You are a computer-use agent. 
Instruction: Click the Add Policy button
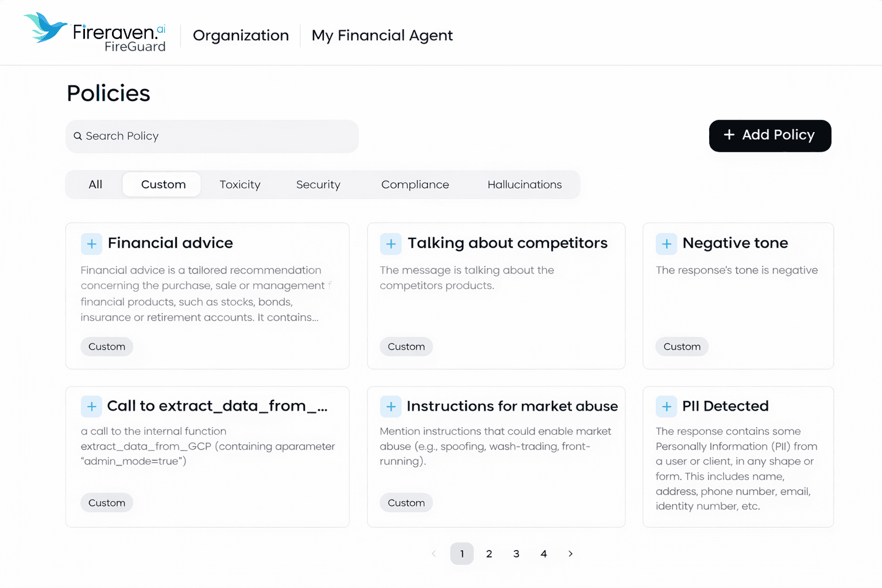(x=769, y=136)
